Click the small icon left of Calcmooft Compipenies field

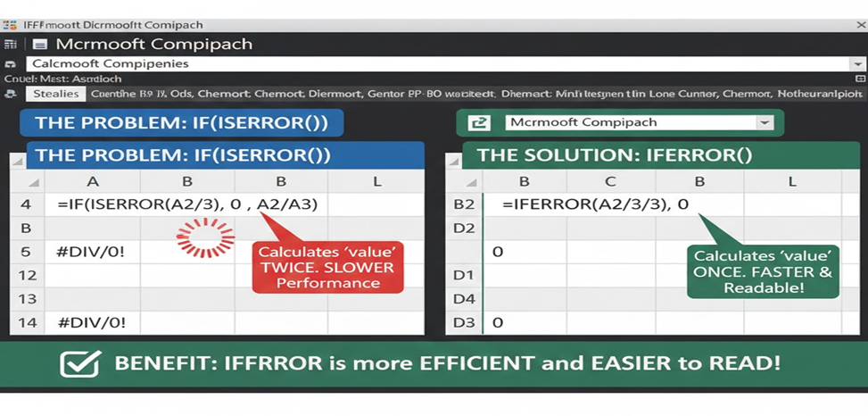coord(10,64)
